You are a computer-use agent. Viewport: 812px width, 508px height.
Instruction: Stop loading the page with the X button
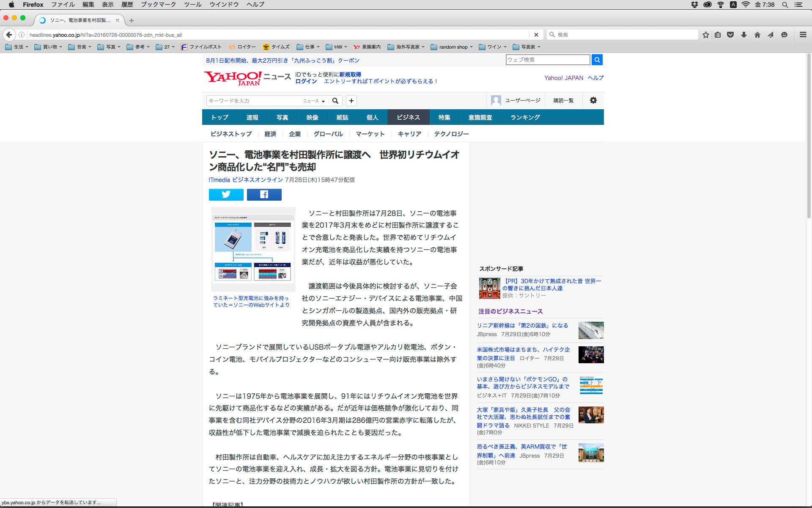pyautogui.click(x=536, y=35)
